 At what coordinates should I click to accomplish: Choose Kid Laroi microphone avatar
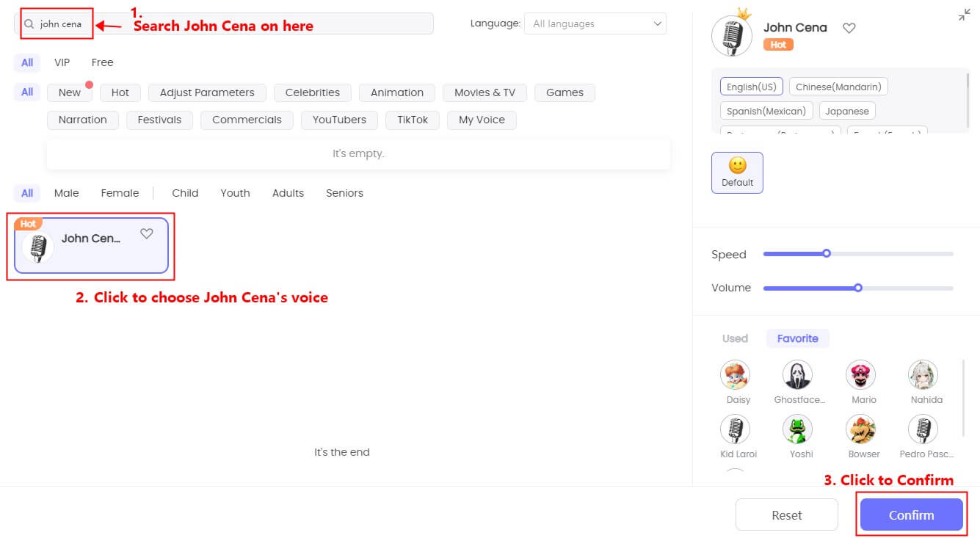point(735,429)
